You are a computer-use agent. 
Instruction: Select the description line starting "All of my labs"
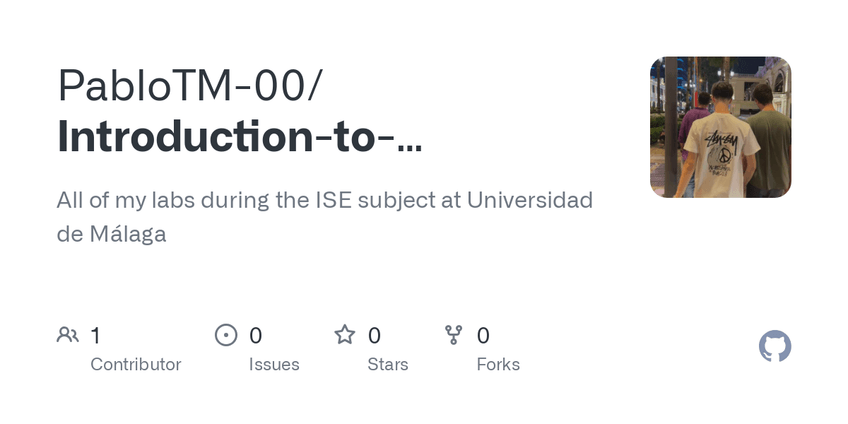pos(325,199)
